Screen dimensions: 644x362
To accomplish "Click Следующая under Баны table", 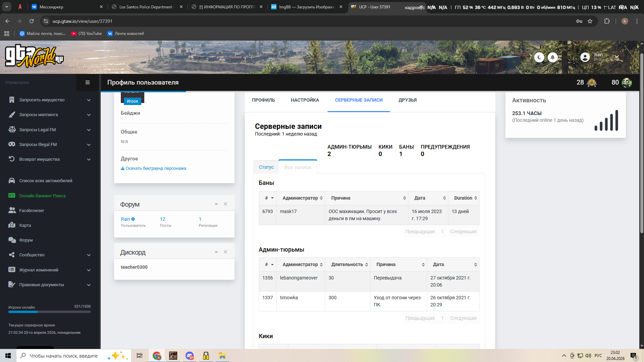I will click(463, 231).
